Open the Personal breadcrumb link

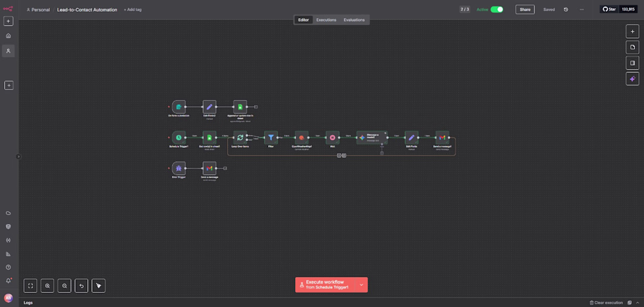[38, 9]
